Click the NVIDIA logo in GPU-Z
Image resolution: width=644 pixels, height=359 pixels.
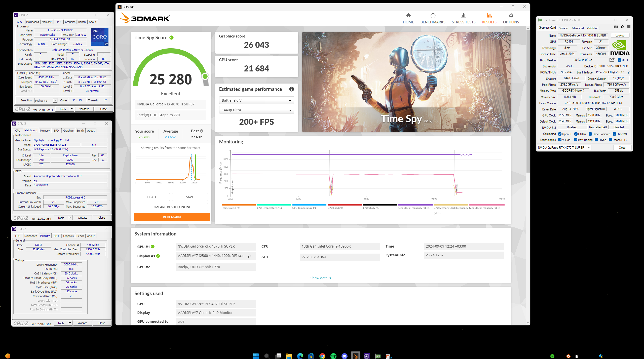click(620, 48)
